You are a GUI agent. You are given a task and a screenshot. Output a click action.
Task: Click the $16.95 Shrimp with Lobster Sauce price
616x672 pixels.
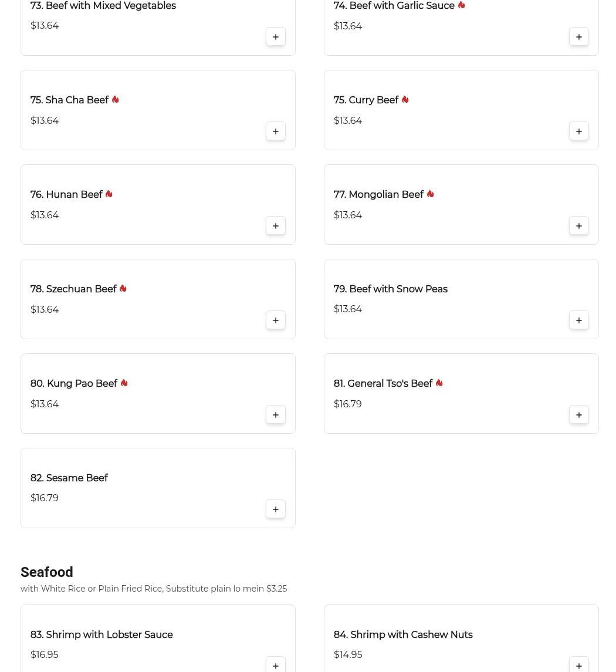tap(45, 655)
